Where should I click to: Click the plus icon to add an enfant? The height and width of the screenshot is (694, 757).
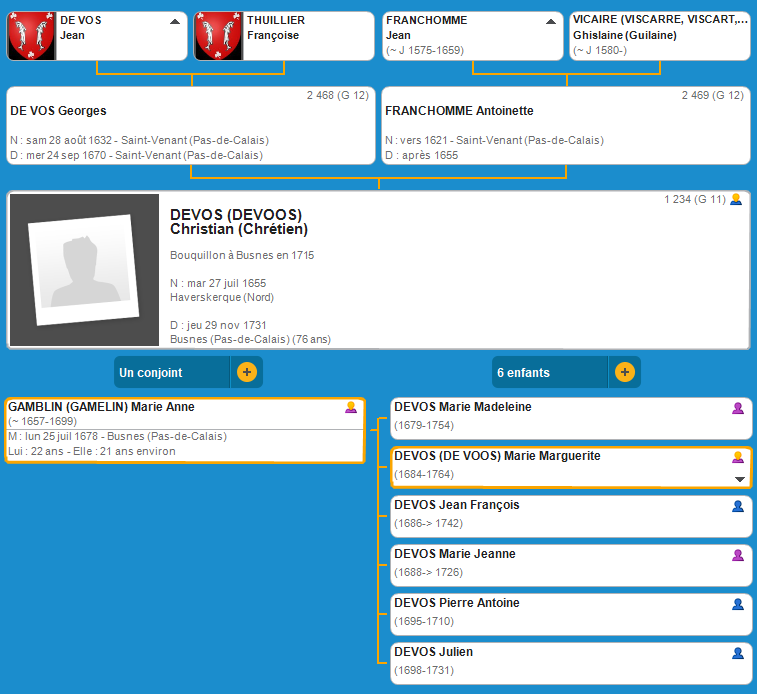pos(625,372)
